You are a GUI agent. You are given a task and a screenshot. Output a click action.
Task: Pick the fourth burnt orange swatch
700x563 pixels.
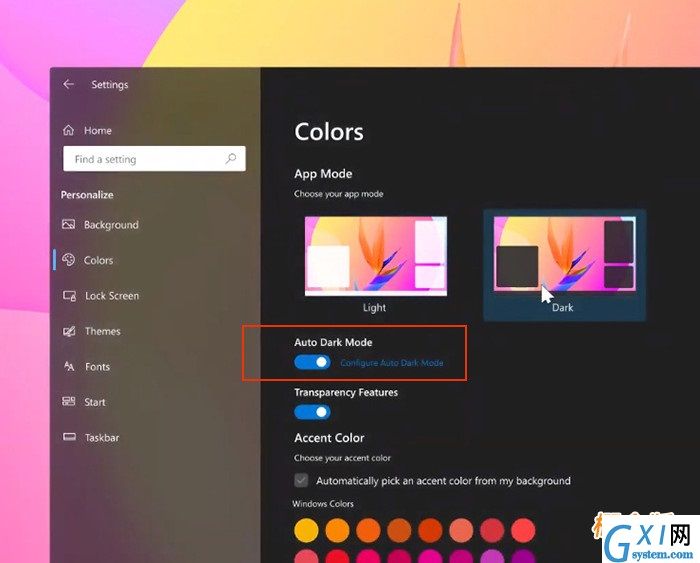click(x=399, y=530)
